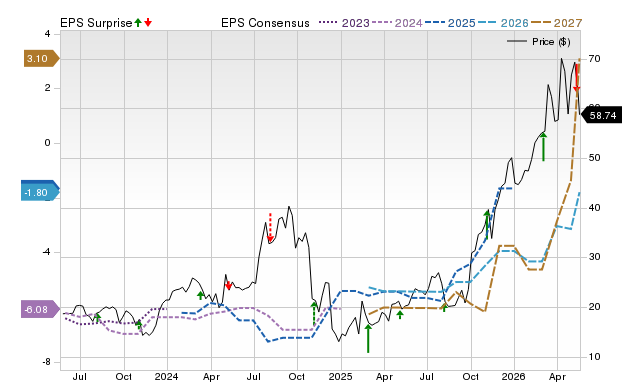
Task: Click the green surprise arrow near November 2025
Action: coord(487,224)
